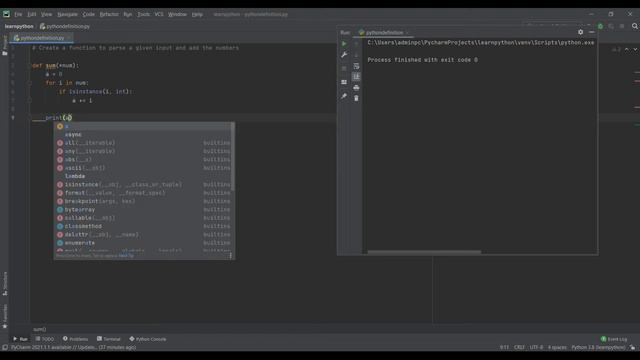This screenshot has height=360, width=640.
Task: Toggle scroll to end in Run console
Action: click(x=356, y=76)
